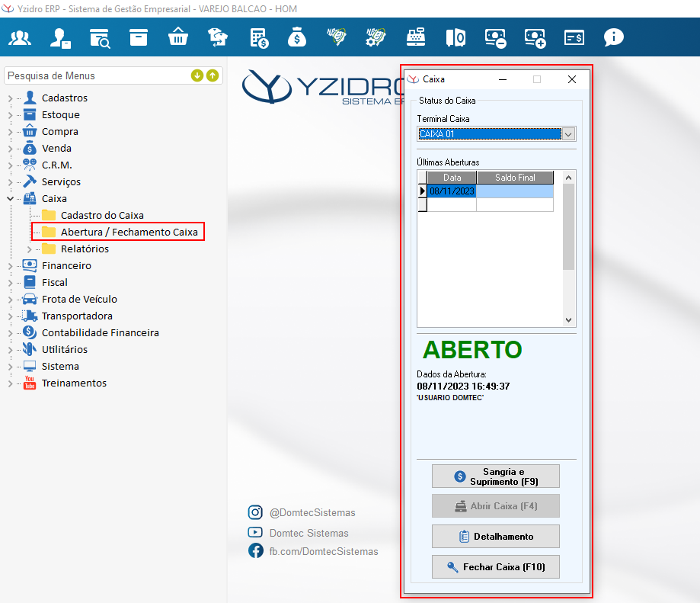This screenshot has height=603, width=700.
Task: Expand the Relatórios folder under Caixa
Action: [30, 249]
